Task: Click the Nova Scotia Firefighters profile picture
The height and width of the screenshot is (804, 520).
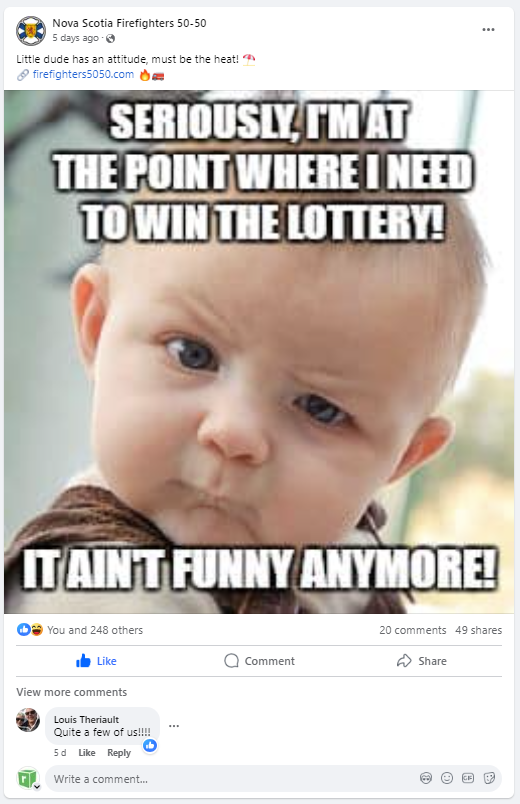Action: [x=31, y=31]
